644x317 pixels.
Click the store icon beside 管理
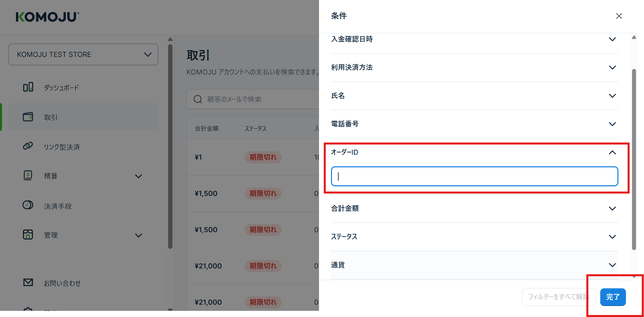[x=28, y=235]
